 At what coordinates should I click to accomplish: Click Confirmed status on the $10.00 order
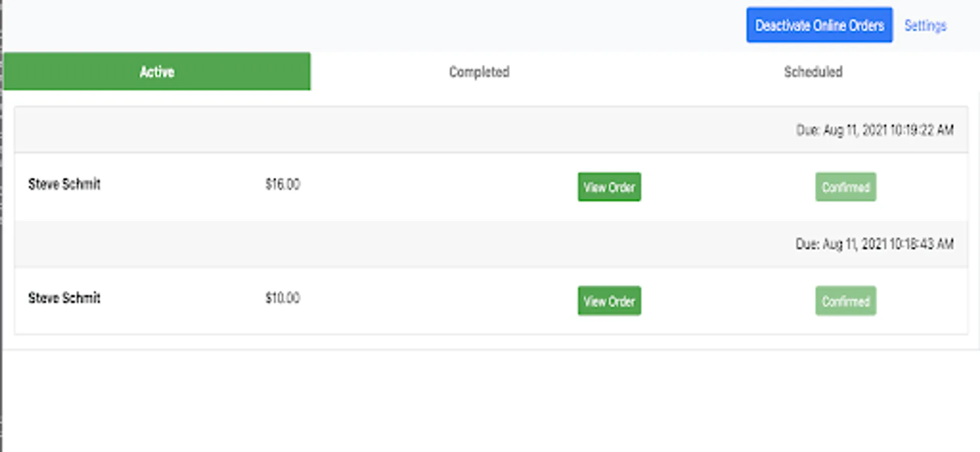coord(846,301)
